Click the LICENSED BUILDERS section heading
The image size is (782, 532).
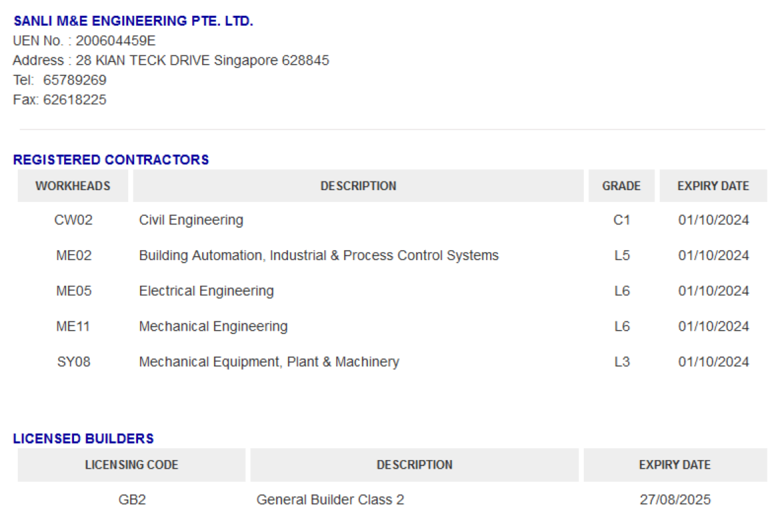(x=83, y=439)
